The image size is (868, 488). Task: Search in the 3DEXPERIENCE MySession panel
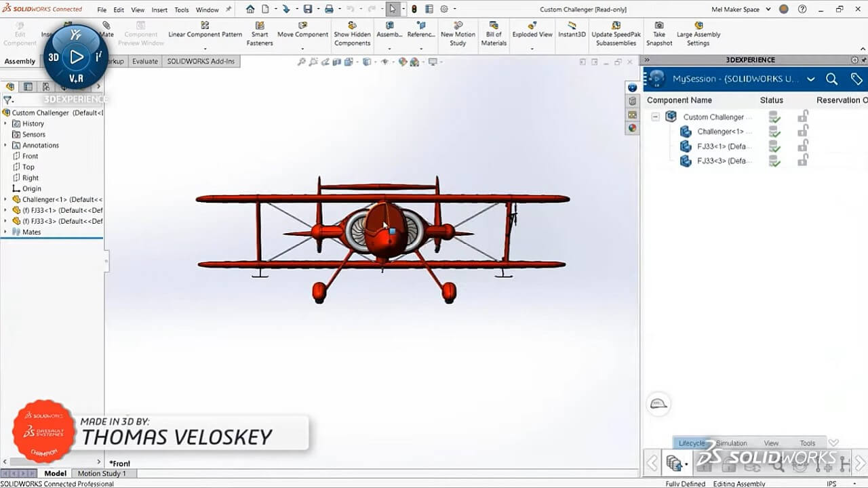pyautogui.click(x=831, y=79)
